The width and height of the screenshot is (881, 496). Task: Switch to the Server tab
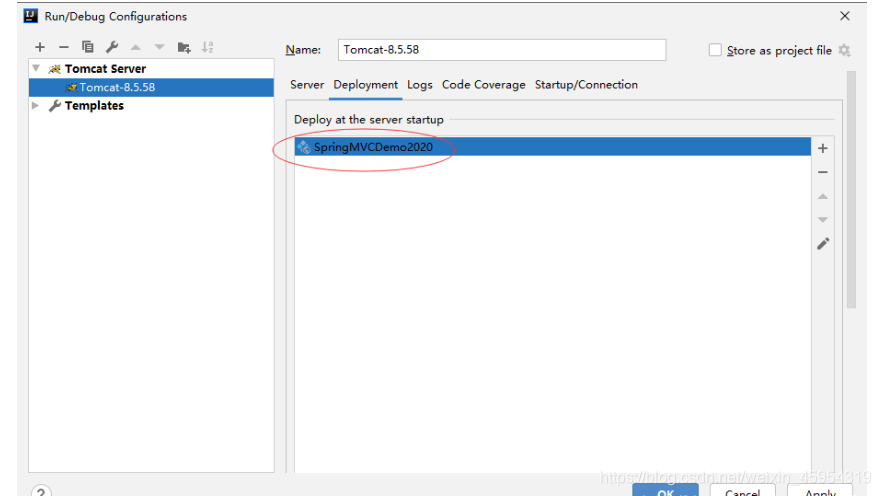point(307,85)
